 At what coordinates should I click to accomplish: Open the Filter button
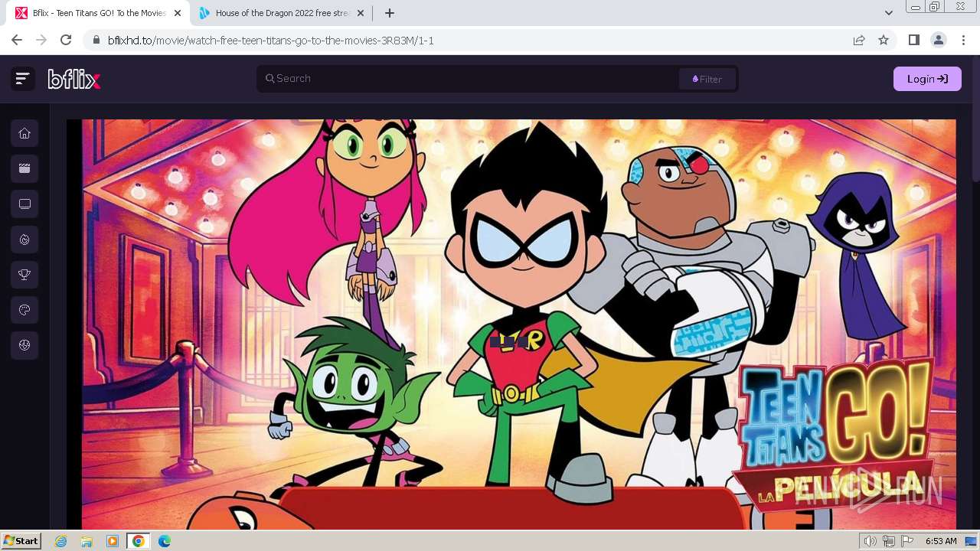point(707,79)
